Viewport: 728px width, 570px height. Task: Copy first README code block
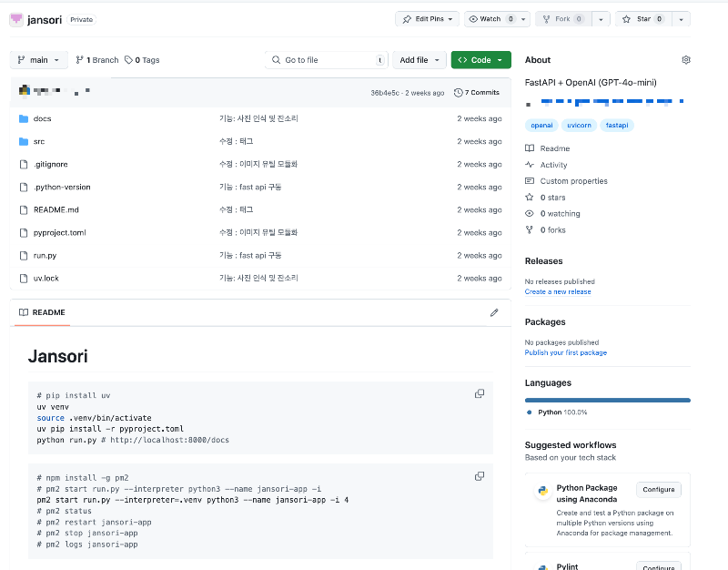click(480, 393)
